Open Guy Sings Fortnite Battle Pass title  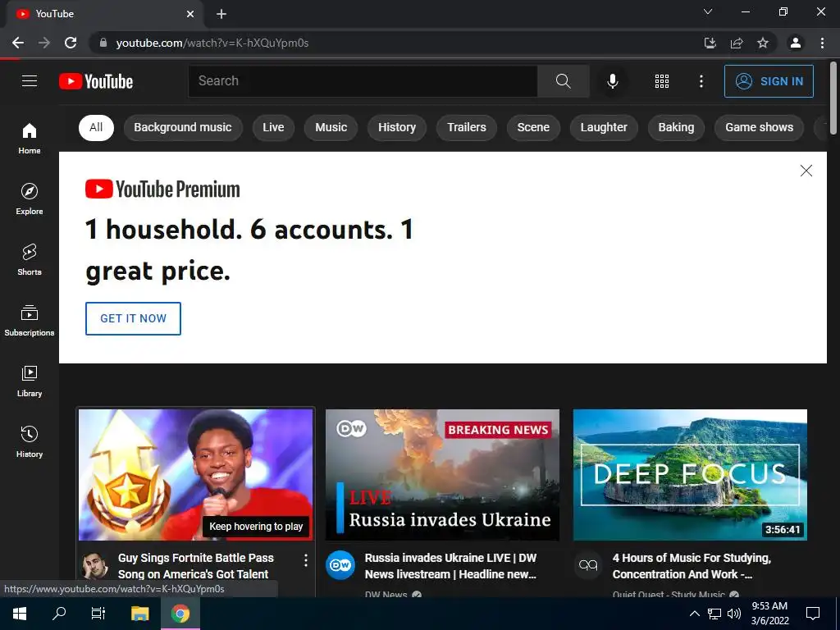[x=196, y=566]
